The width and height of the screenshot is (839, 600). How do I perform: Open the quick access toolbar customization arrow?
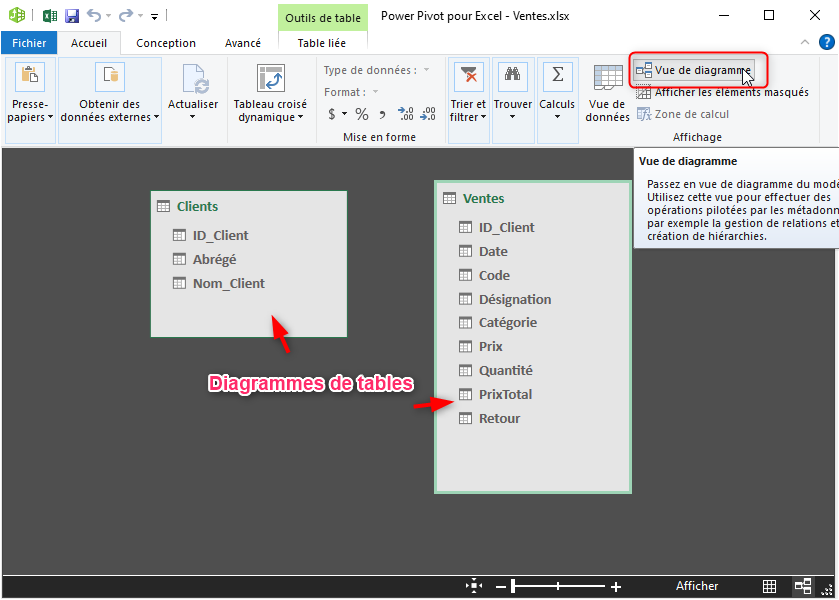click(154, 17)
